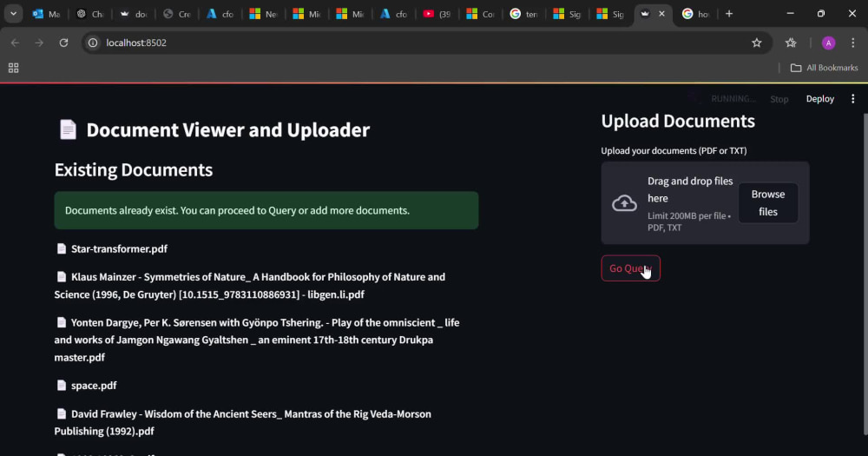The height and width of the screenshot is (456, 868).
Task: Open the Chrome three-dot menu
Action: [x=853, y=43]
